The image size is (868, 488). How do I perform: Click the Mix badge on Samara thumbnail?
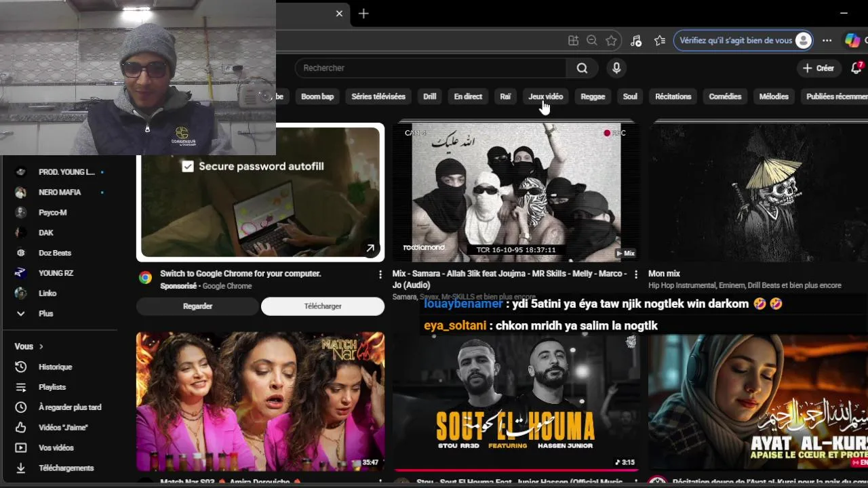625,253
